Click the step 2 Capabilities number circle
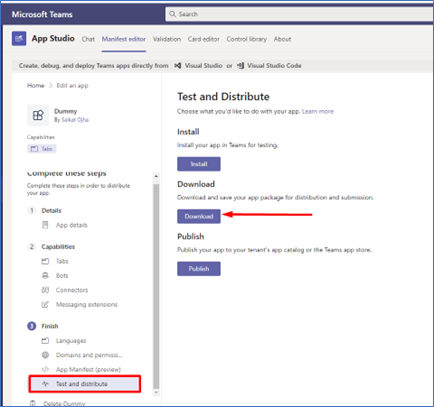The width and height of the screenshot is (434, 407). click(32, 247)
